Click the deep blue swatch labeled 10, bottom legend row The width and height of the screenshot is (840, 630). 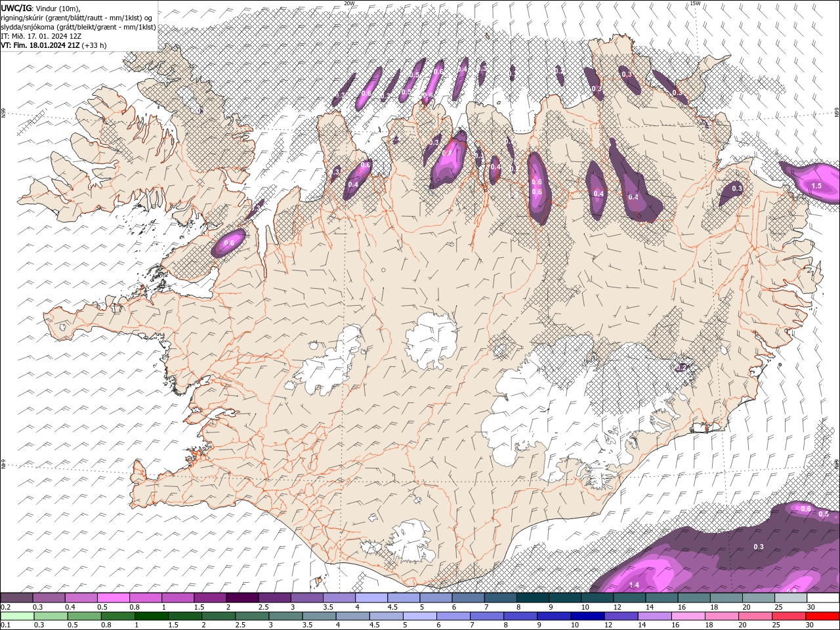[x=587, y=616]
